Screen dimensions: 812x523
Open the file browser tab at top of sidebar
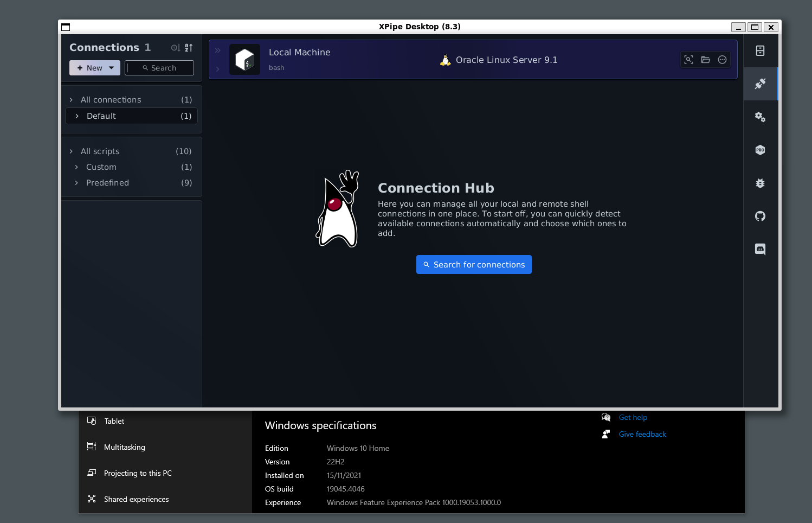[x=760, y=50]
